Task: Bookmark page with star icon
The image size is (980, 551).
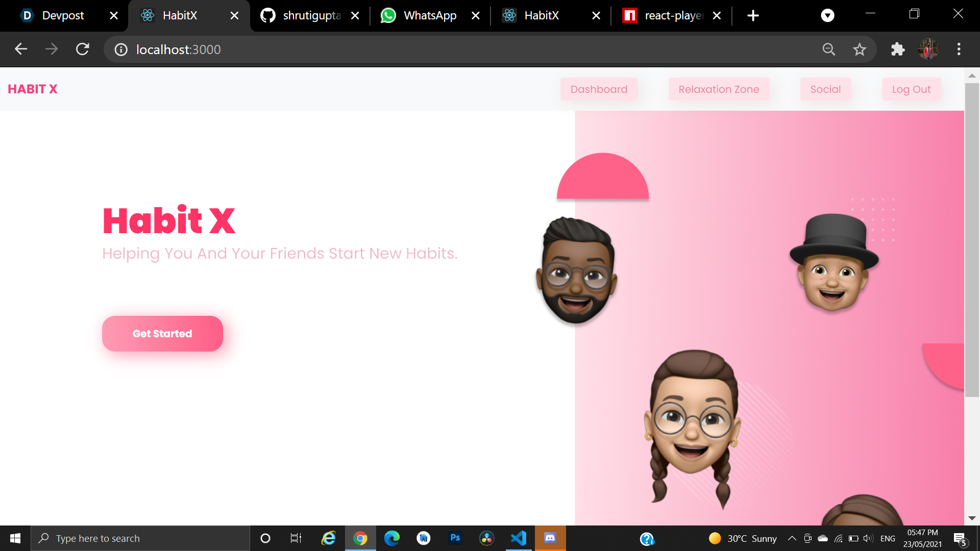Action: (x=860, y=49)
